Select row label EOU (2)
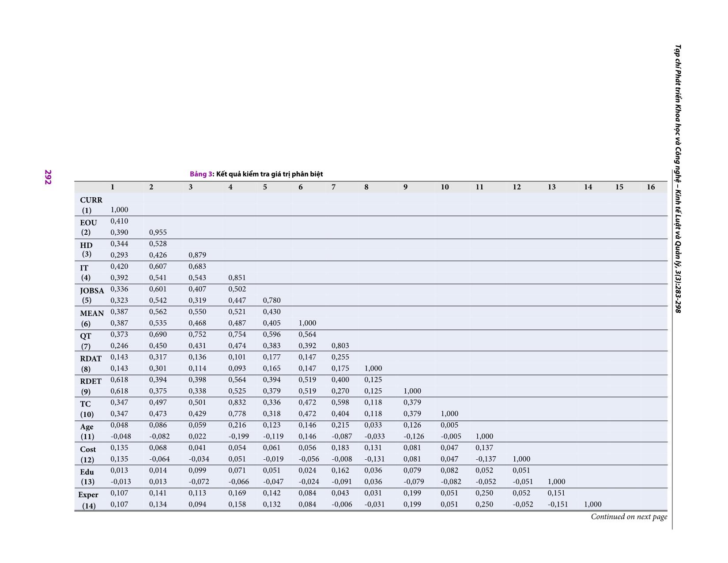This screenshot has width=728, height=563. (x=88, y=228)
